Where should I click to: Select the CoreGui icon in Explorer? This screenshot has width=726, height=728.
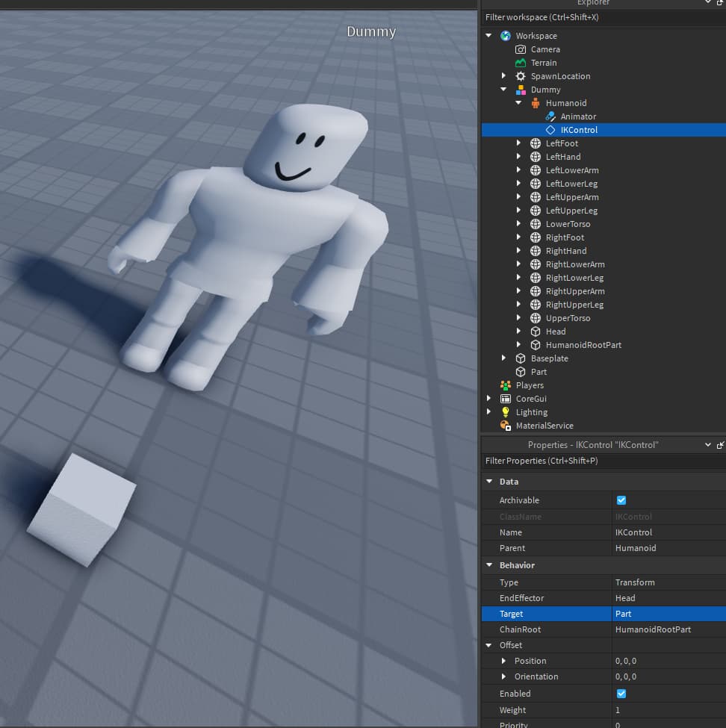point(505,399)
